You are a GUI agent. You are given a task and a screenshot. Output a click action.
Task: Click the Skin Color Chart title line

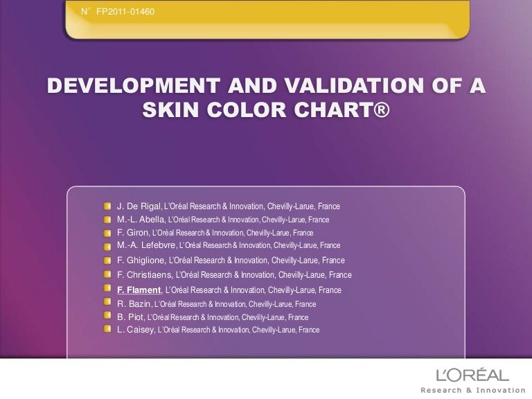[x=265, y=110]
